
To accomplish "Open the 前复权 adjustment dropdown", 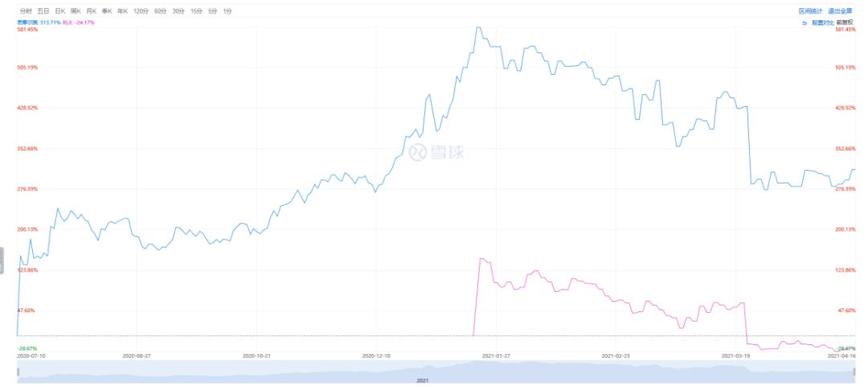I will [x=845, y=23].
